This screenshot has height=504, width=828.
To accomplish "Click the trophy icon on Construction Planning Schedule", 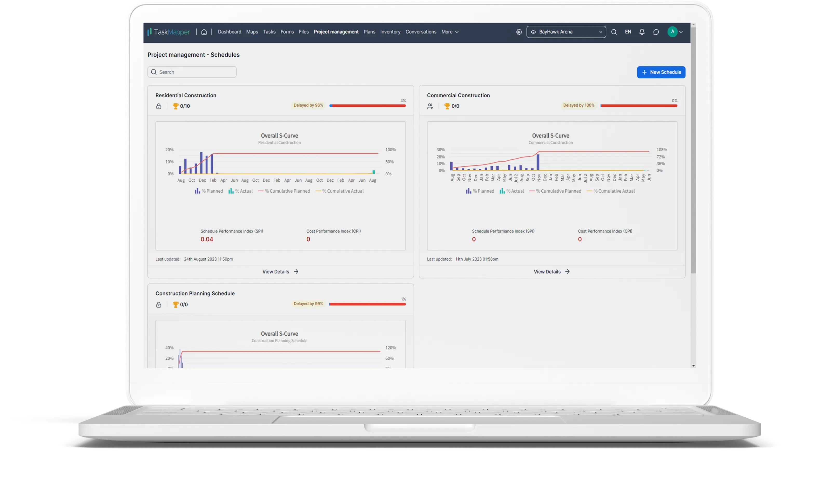I will pyautogui.click(x=176, y=304).
